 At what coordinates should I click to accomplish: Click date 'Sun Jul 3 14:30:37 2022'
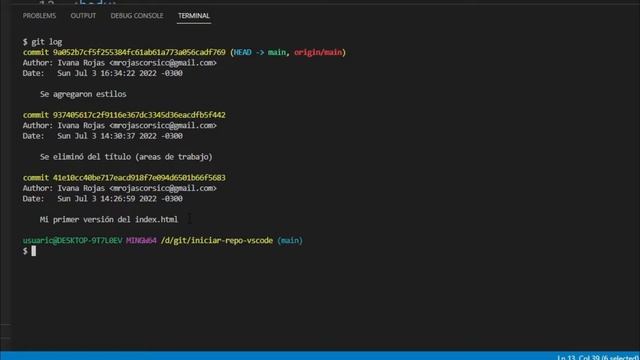point(107,136)
